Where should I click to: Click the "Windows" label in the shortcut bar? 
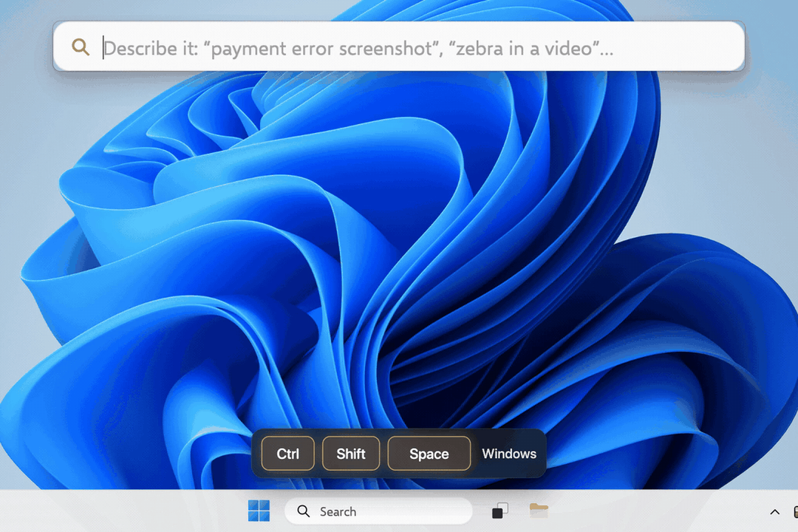(509, 453)
